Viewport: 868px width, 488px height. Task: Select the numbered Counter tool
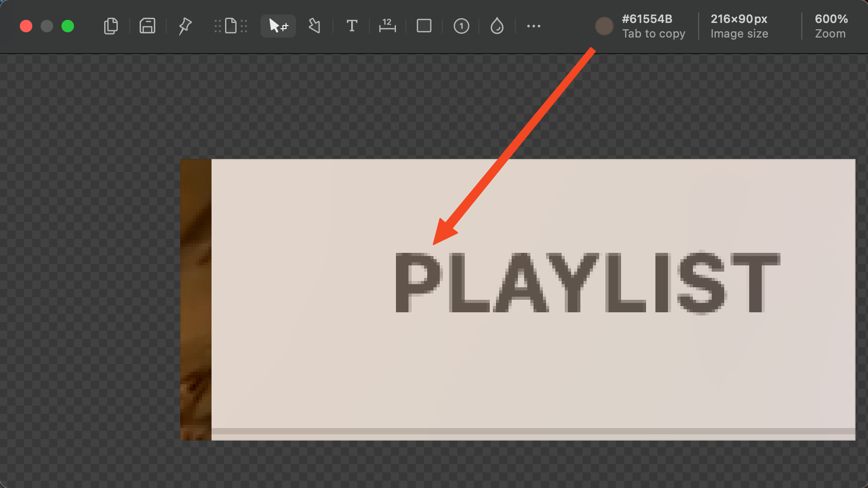click(461, 26)
